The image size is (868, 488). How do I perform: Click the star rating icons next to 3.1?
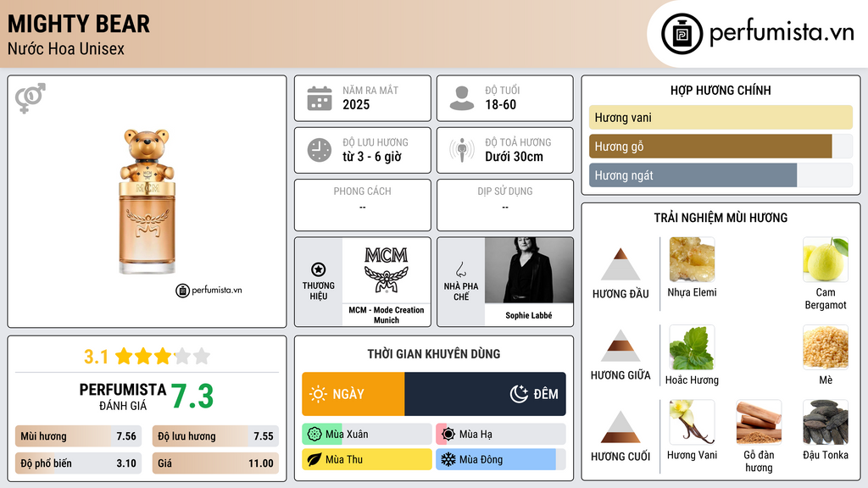tap(163, 357)
